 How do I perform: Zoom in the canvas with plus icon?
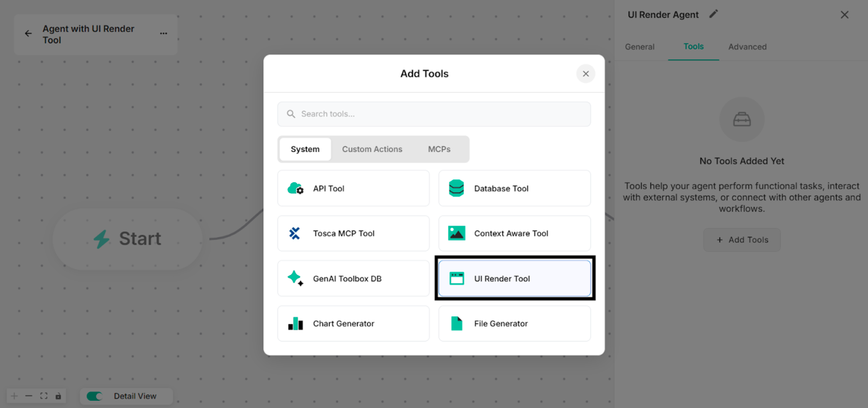pyautogui.click(x=14, y=396)
